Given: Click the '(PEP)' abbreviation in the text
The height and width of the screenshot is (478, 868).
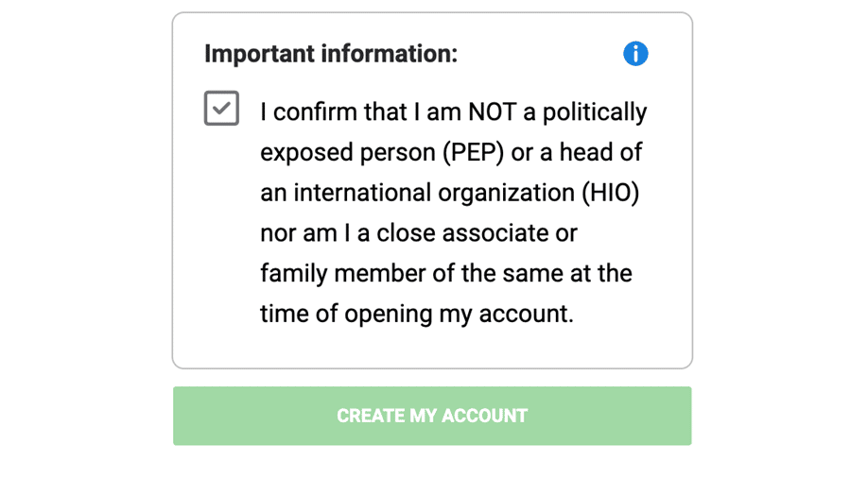Looking at the screenshot, I should tap(473, 153).
